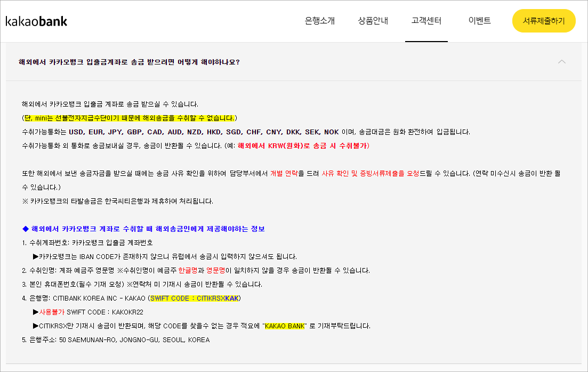Image resolution: width=588 pixels, height=372 pixels.
Task: Click the highlighted mini 해외송금 수취 notice
Action: pos(130,118)
